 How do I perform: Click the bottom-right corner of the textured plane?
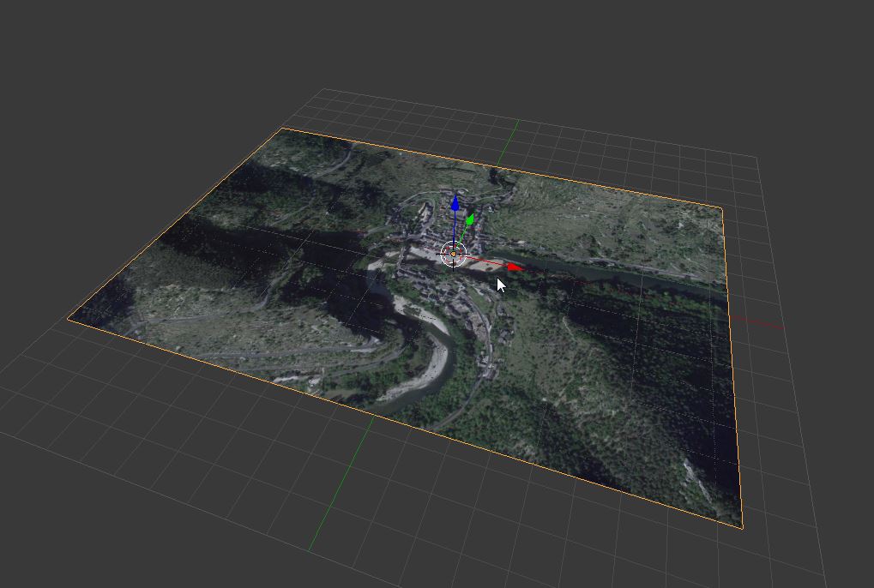(741, 525)
